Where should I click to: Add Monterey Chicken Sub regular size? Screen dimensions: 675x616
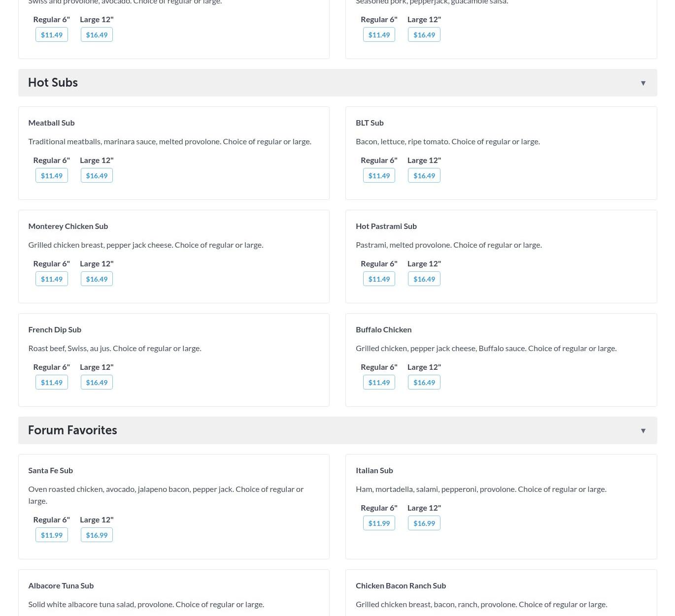pyautogui.click(x=52, y=279)
